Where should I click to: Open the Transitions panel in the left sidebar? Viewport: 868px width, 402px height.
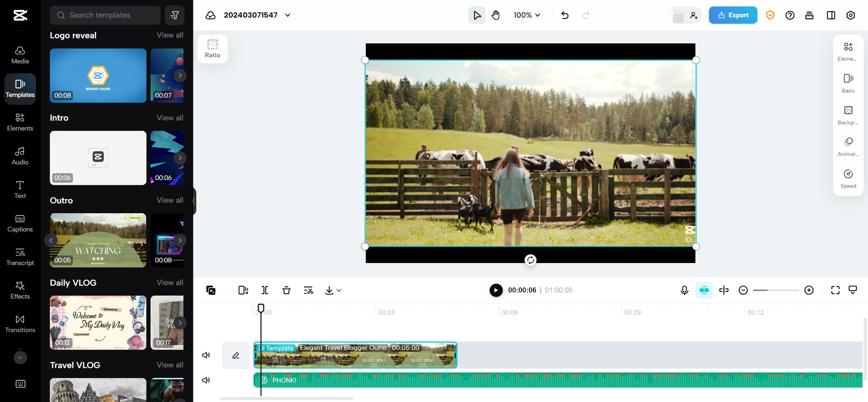click(x=20, y=324)
